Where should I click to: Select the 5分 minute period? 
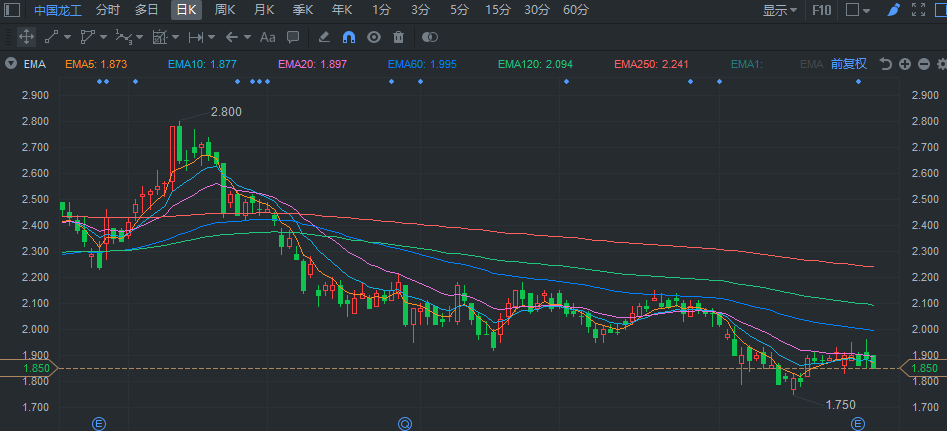pos(459,10)
